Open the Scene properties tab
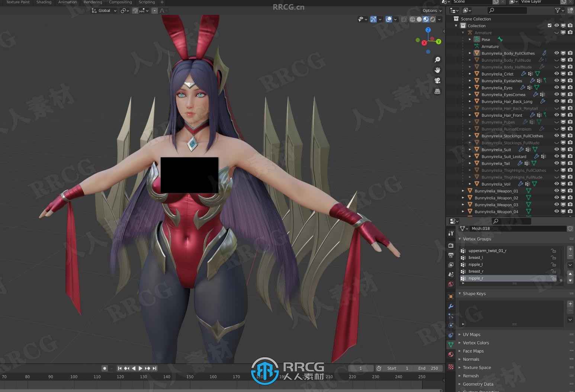Viewport: 575px width, 392px height. (451, 274)
